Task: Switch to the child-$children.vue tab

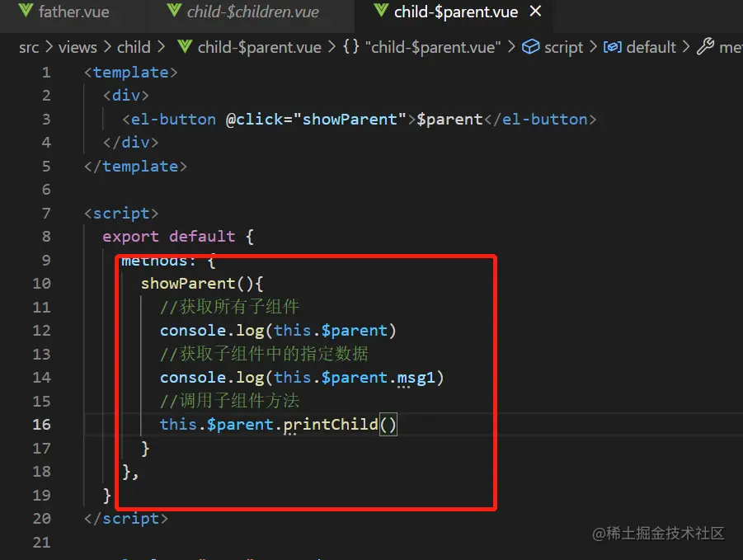Action: 252,12
